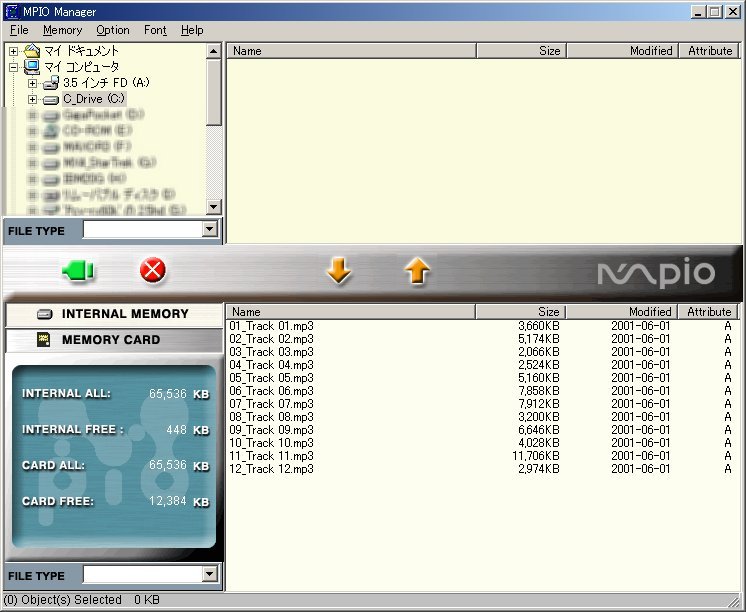Select file 05_Track 05.mp3
746x612 pixels.
coord(271,378)
